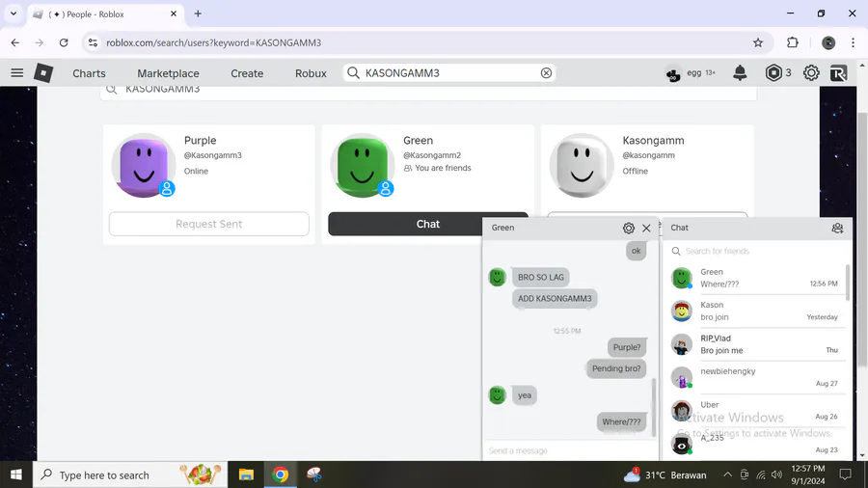Open the hamburger navigation menu
Screen dimensions: 868x488
click(17, 73)
